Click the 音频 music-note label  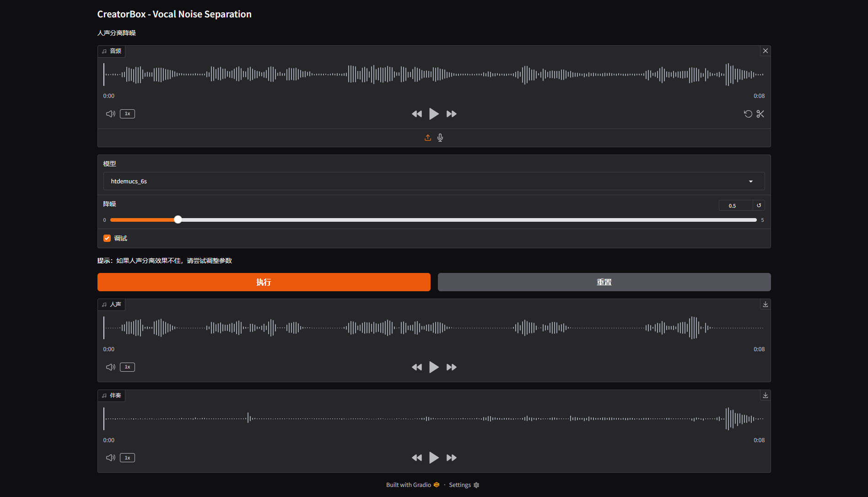tap(112, 51)
